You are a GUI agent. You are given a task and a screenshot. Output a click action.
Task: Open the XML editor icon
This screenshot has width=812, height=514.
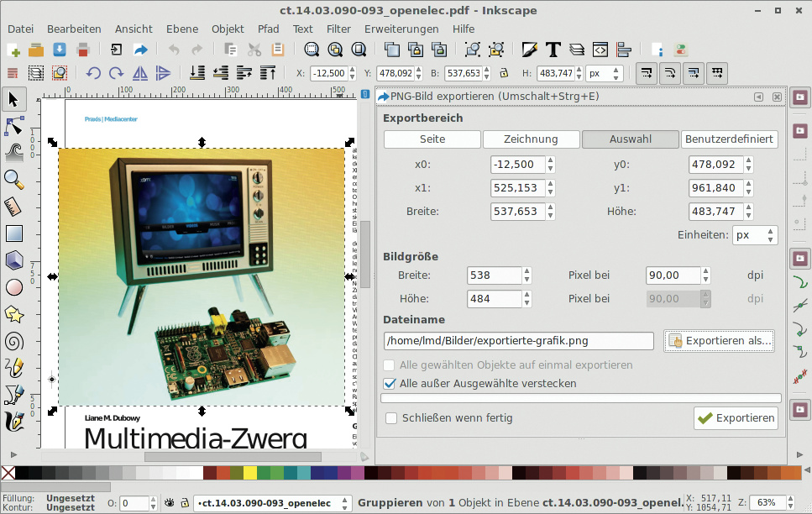[600, 50]
